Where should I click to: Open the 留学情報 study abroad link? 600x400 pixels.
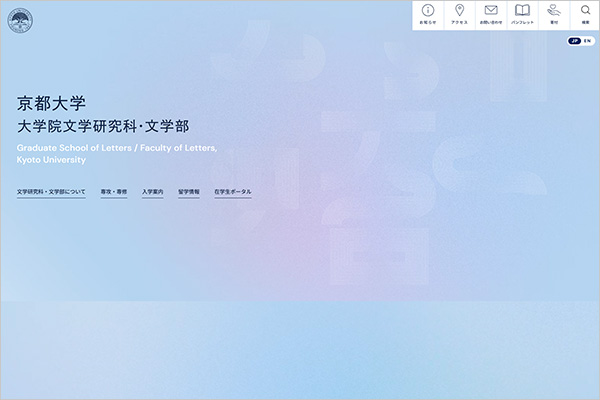click(189, 190)
